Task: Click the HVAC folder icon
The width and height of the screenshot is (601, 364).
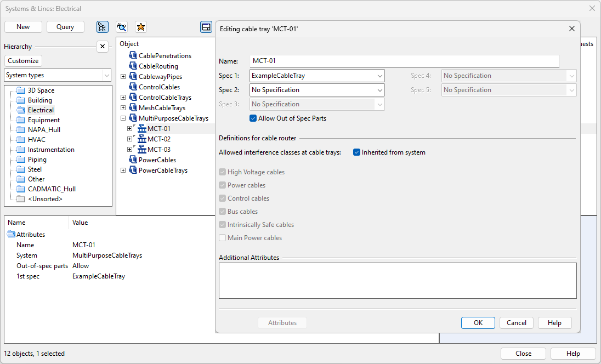Action: click(x=21, y=140)
